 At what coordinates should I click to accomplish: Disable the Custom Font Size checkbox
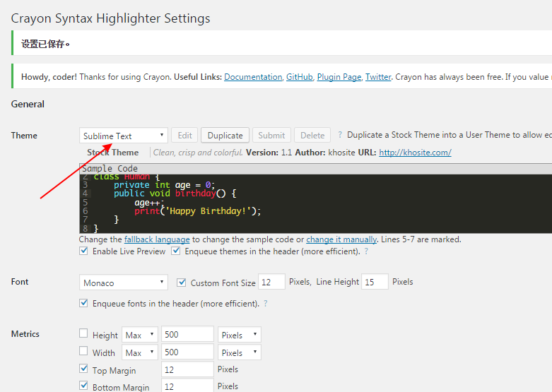[182, 283]
